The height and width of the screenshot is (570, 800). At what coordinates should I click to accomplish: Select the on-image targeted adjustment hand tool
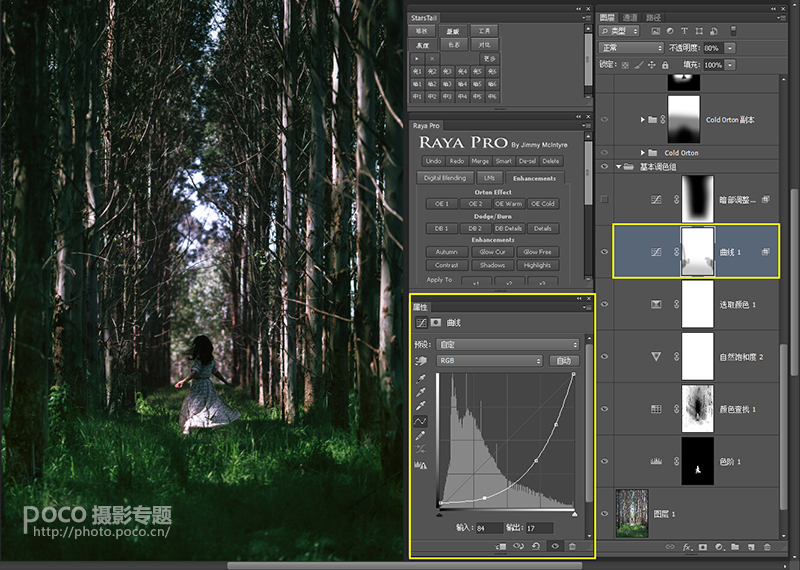[421, 361]
